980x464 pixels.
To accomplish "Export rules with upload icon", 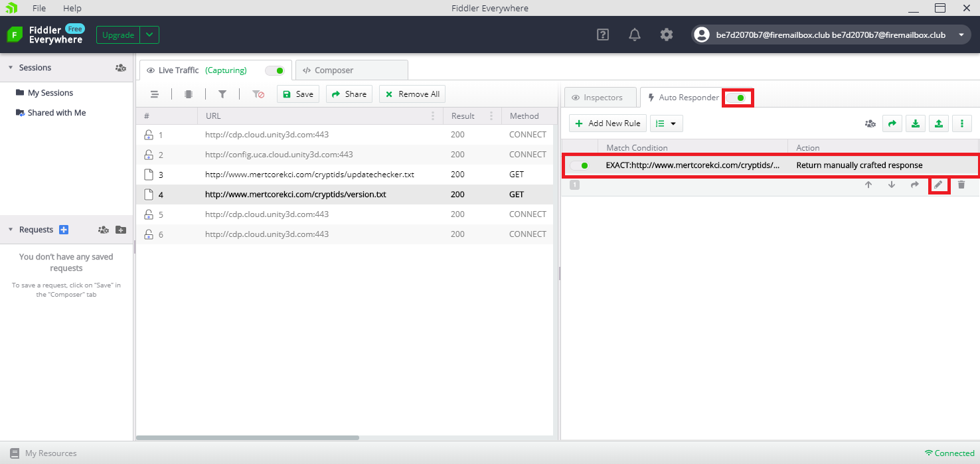I will 938,123.
